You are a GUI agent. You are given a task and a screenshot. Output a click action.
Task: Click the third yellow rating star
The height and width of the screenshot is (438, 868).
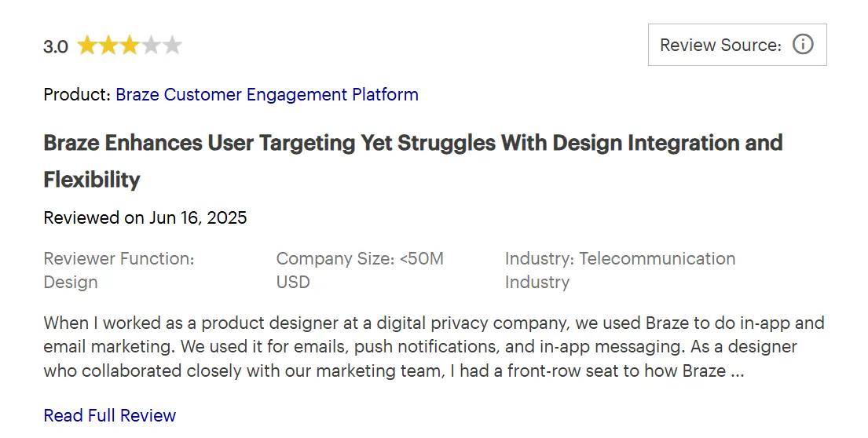pos(129,46)
